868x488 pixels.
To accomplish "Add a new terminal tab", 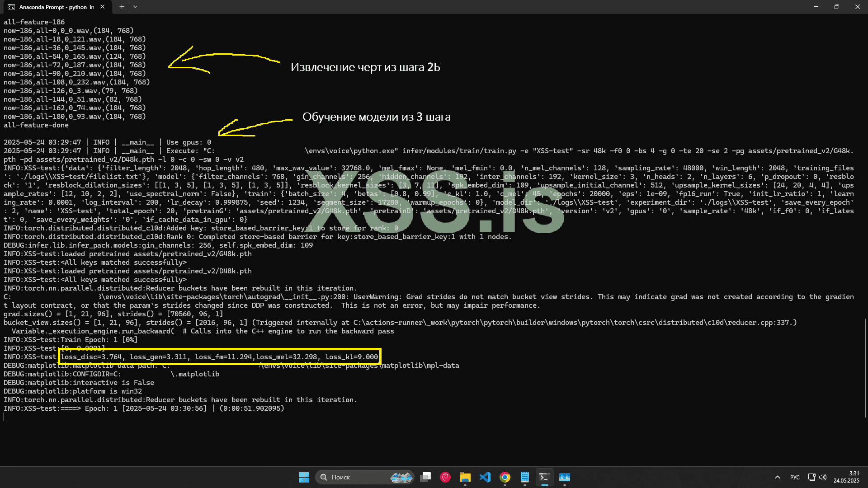I will point(122,7).
